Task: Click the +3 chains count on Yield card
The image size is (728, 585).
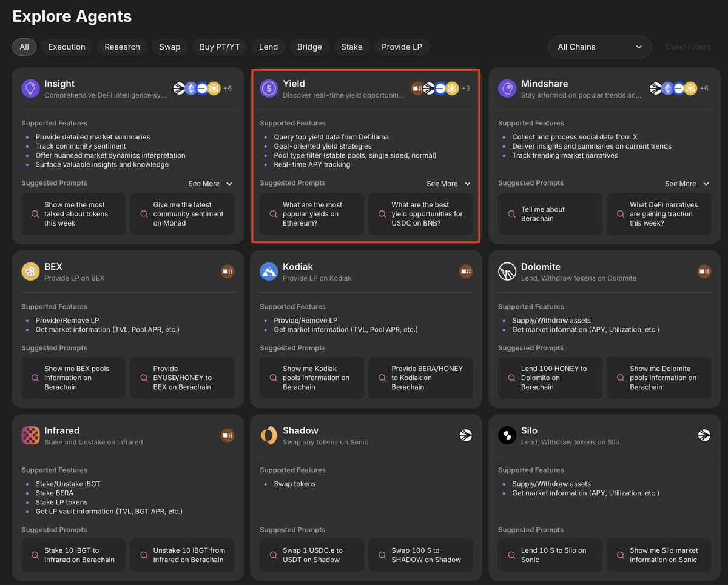Action: click(x=466, y=89)
